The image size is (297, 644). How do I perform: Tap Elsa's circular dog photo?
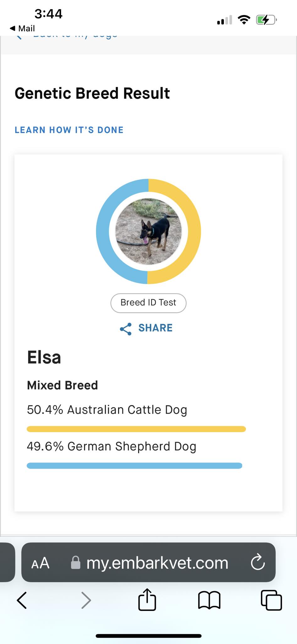coord(148,231)
